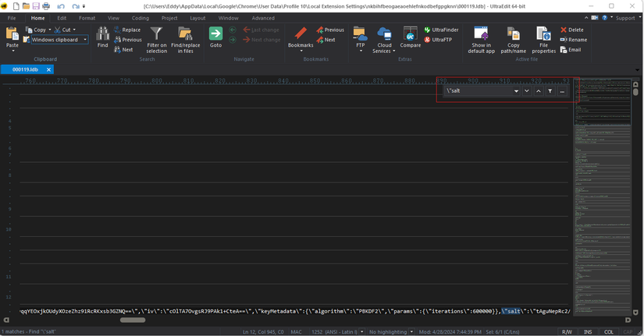Click the Filter on selection funnel
Image resolution: width=644 pixels, height=336 pixels.
[156, 40]
